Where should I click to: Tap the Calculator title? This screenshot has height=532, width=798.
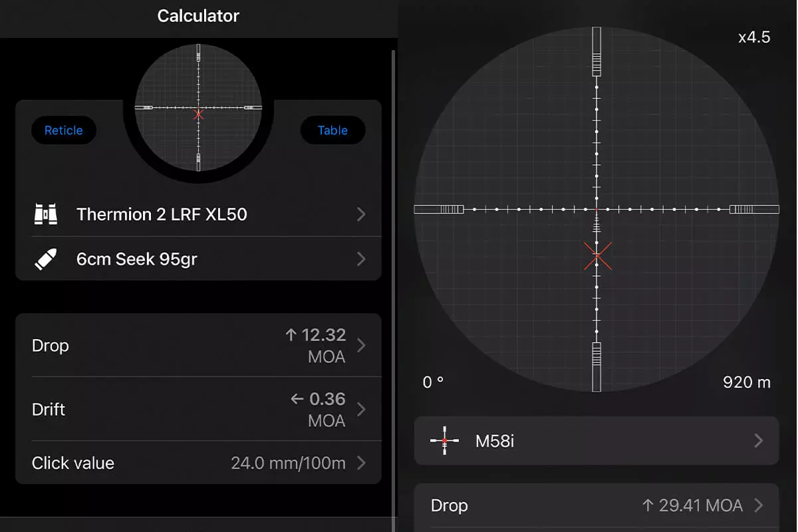tap(198, 16)
